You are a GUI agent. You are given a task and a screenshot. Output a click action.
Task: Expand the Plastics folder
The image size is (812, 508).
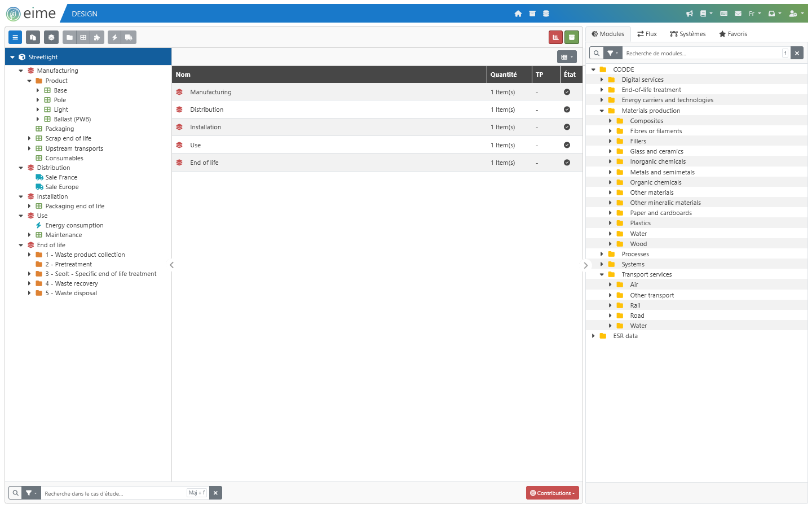point(610,223)
